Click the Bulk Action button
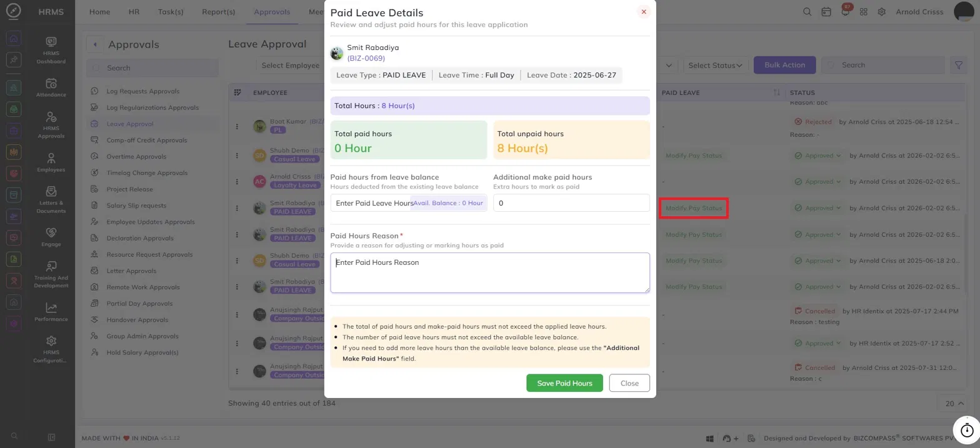The height and width of the screenshot is (448, 980). 785,65
